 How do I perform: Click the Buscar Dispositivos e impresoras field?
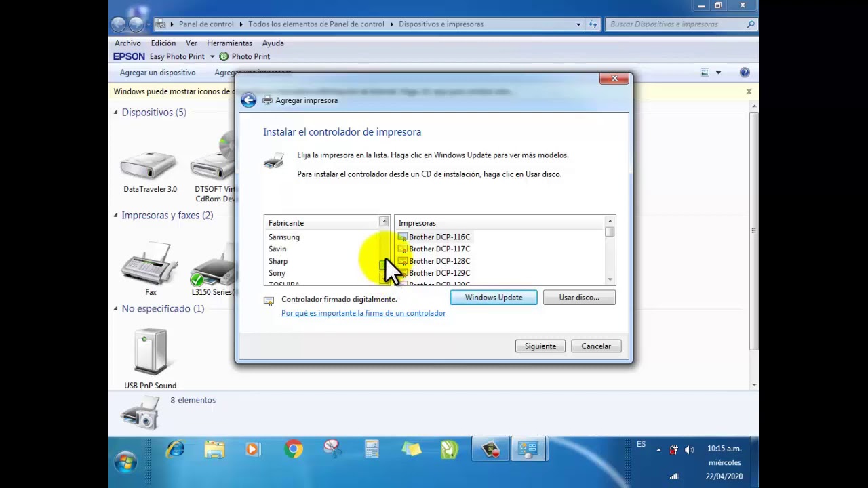(681, 24)
